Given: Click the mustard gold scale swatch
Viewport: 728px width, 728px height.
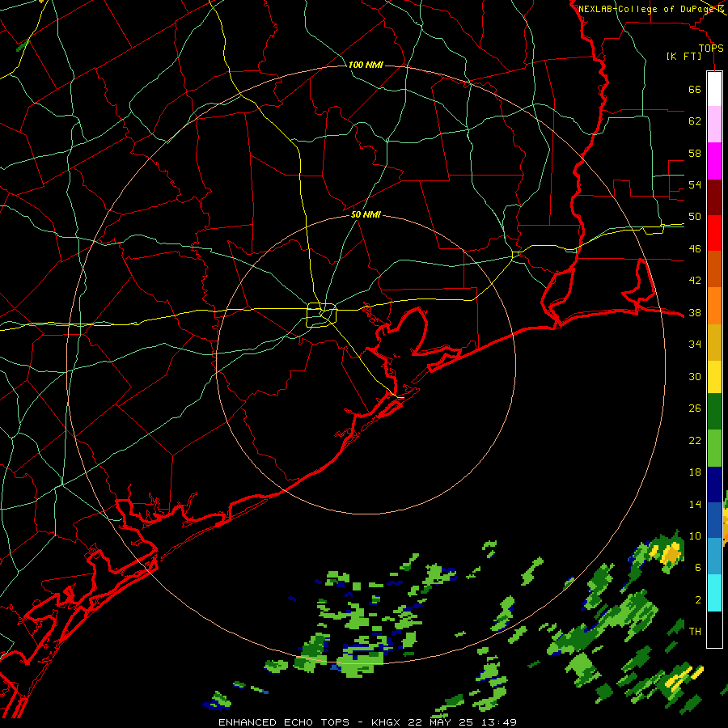Looking at the screenshot, I should click(x=714, y=342).
